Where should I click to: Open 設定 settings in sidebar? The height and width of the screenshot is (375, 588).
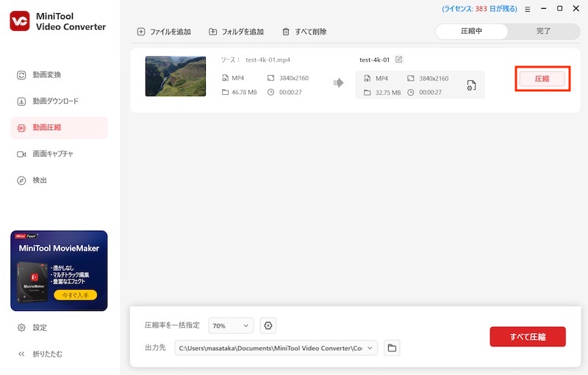point(40,327)
